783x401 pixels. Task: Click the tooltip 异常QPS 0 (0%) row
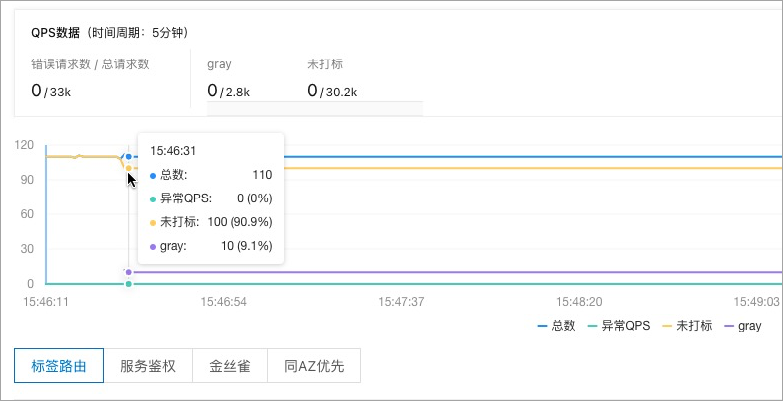[211, 199]
